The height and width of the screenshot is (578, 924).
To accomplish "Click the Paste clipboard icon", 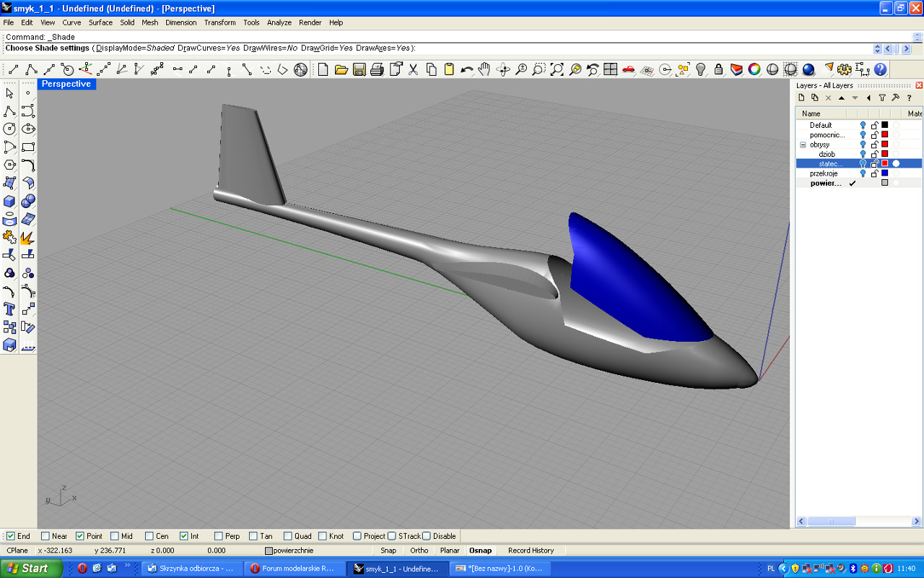I will pyautogui.click(x=449, y=69).
